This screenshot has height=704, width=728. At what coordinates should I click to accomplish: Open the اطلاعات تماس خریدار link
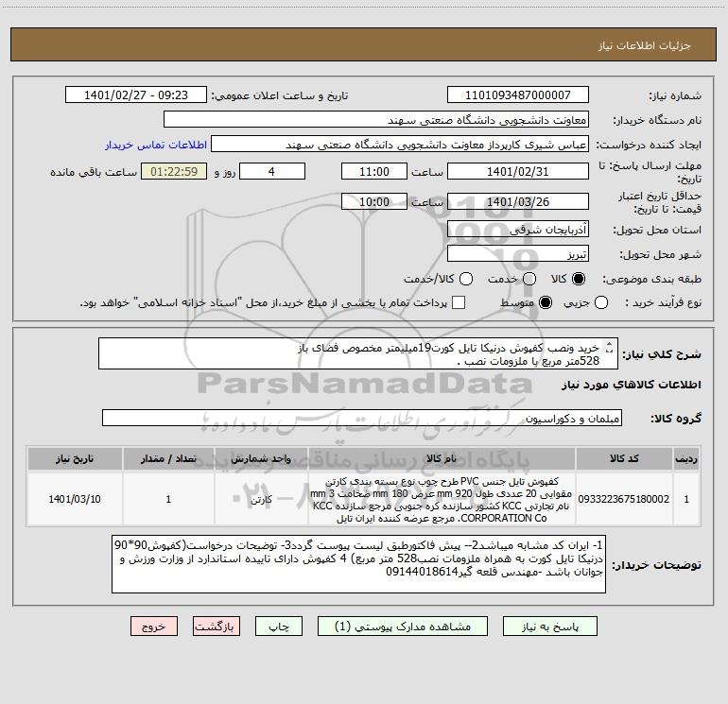(156, 145)
